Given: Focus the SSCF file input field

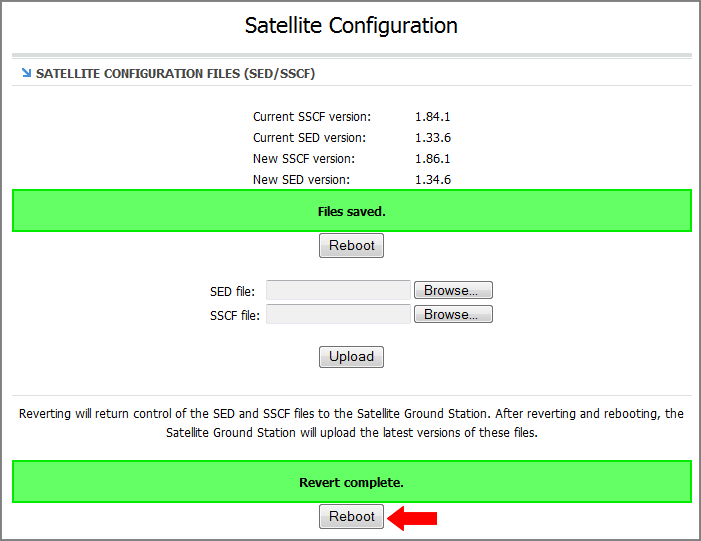Looking at the screenshot, I should click(x=338, y=314).
